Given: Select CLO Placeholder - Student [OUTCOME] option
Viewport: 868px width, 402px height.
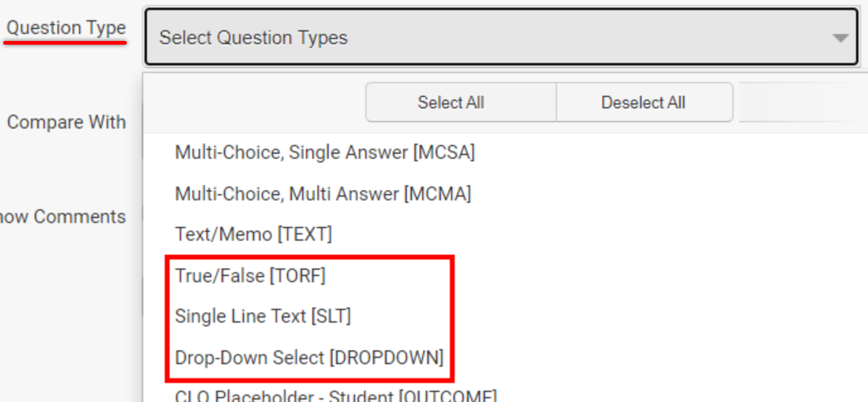Looking at the screenshot, I should pyautogui.click(x=336, y=396).
